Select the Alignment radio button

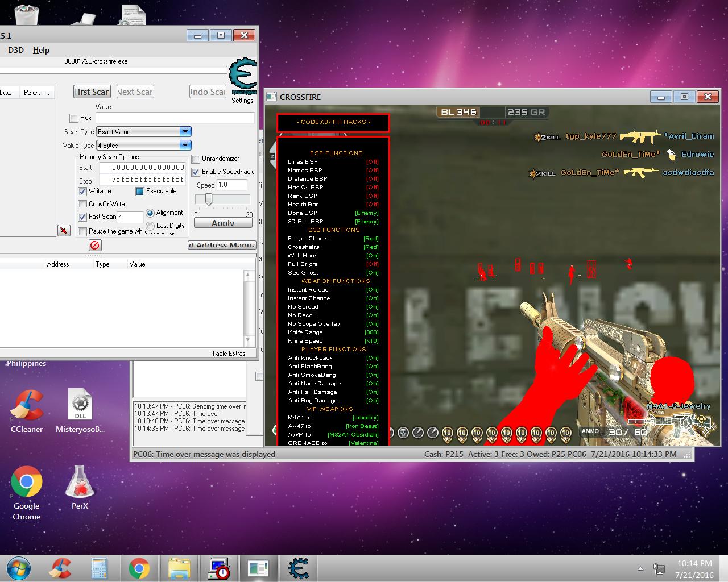point(150,213)
